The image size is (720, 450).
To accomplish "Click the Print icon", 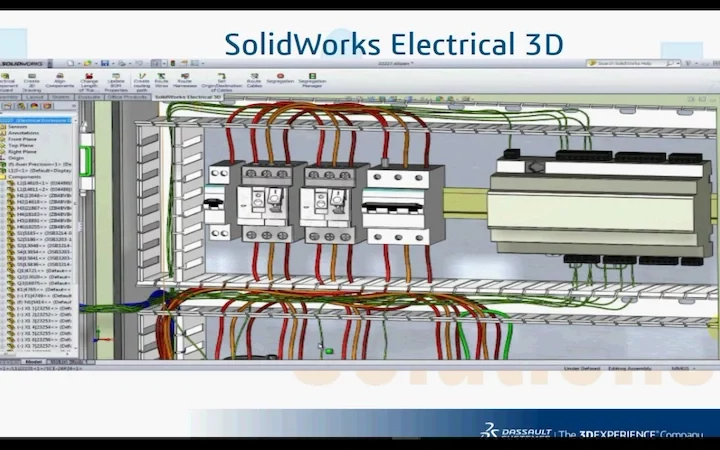I will pyautogui.click(x=121, y=63).
